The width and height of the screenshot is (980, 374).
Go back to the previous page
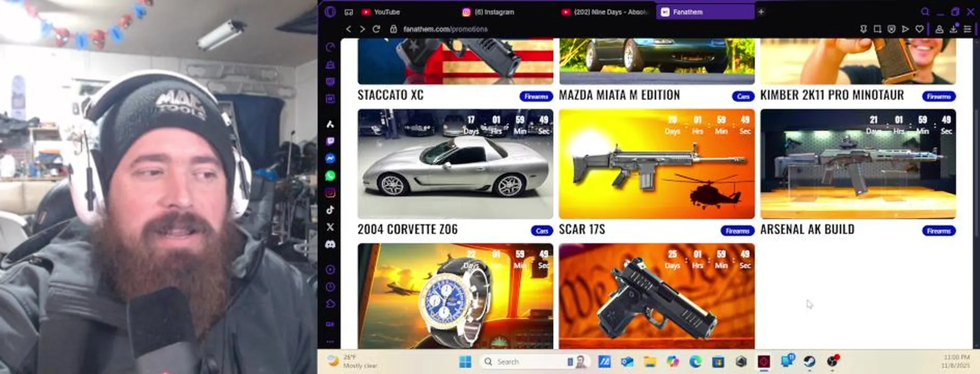click(x=349, y=29)
